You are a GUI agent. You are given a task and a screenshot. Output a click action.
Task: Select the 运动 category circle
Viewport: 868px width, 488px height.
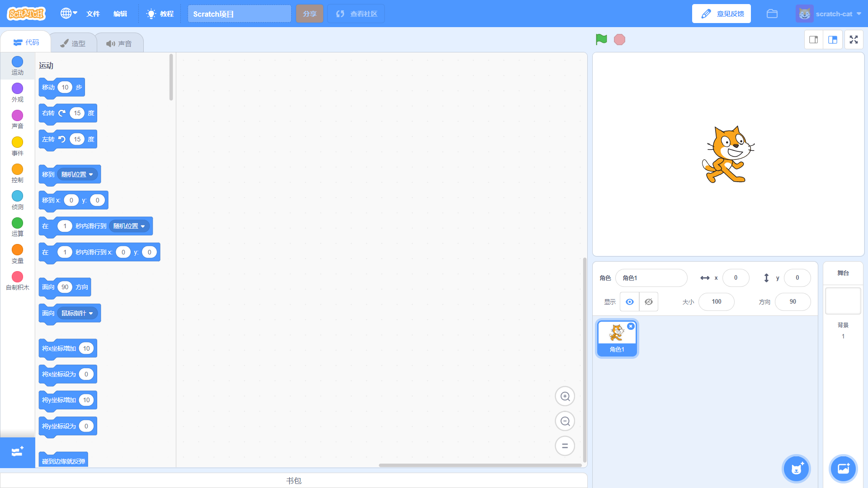click(17, 61)
